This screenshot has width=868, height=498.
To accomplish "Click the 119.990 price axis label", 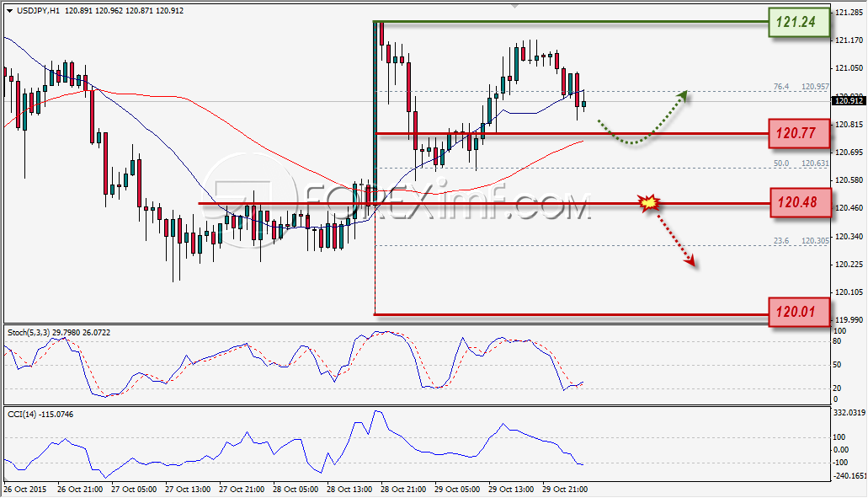I will click(849, 319).
